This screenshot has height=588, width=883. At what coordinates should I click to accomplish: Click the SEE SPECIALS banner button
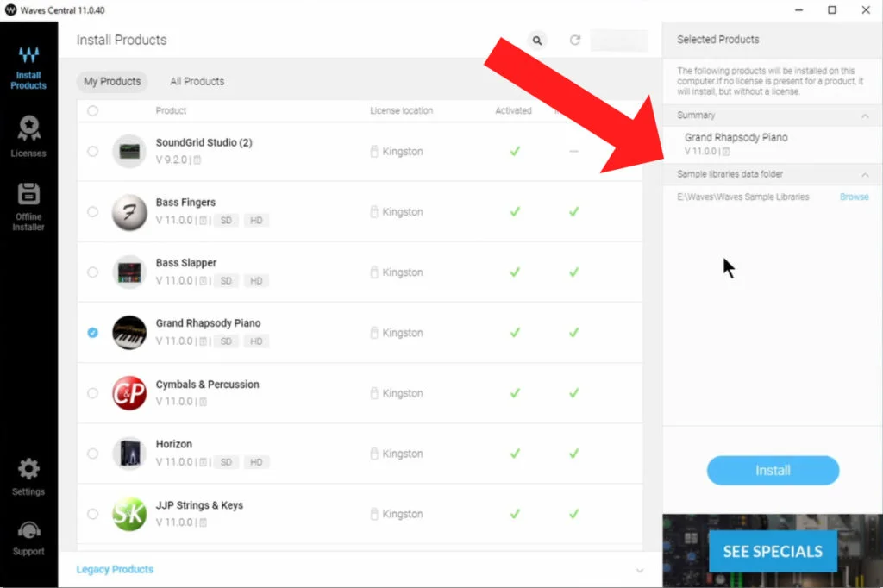coord(773,552)
